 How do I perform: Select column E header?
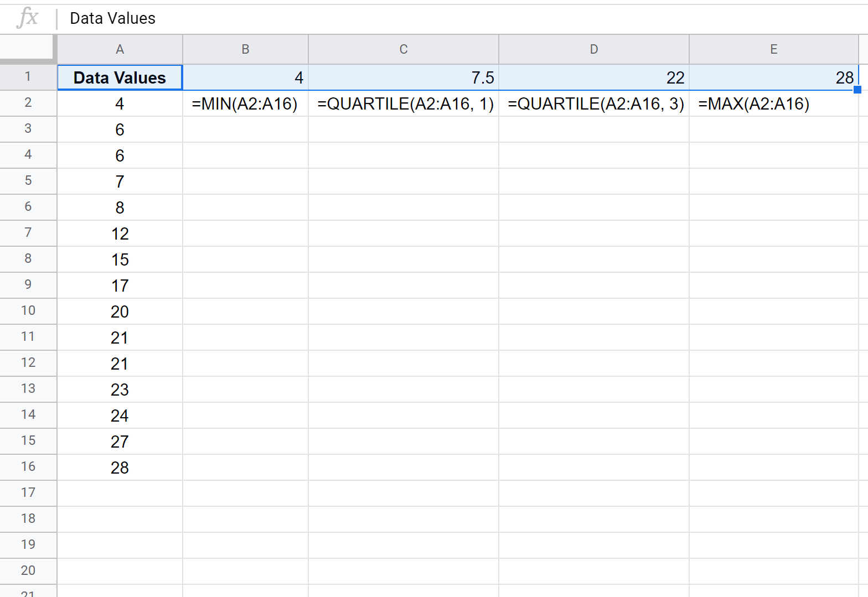point(773,49)
